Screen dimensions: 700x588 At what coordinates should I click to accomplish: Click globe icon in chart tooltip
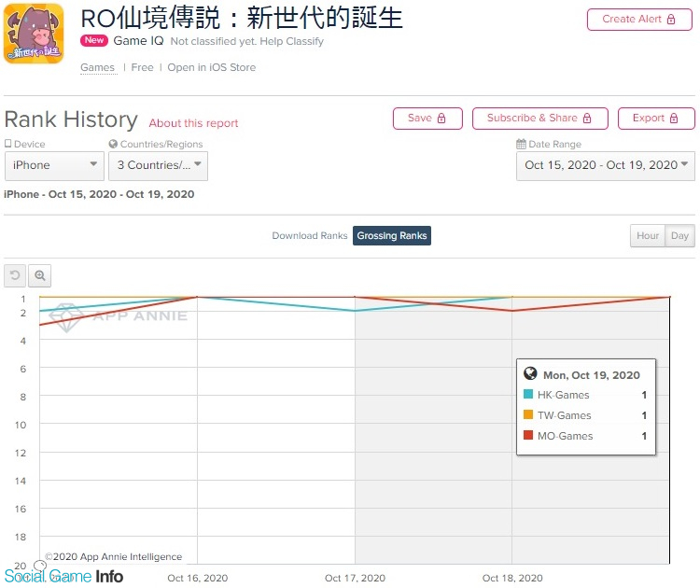(x=530, y=373)
